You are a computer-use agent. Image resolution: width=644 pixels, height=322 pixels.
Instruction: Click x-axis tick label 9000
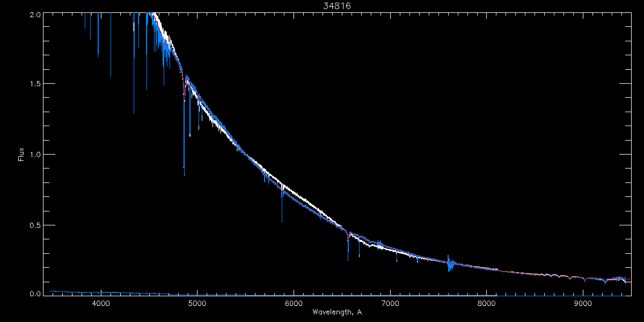click(583, 303)
